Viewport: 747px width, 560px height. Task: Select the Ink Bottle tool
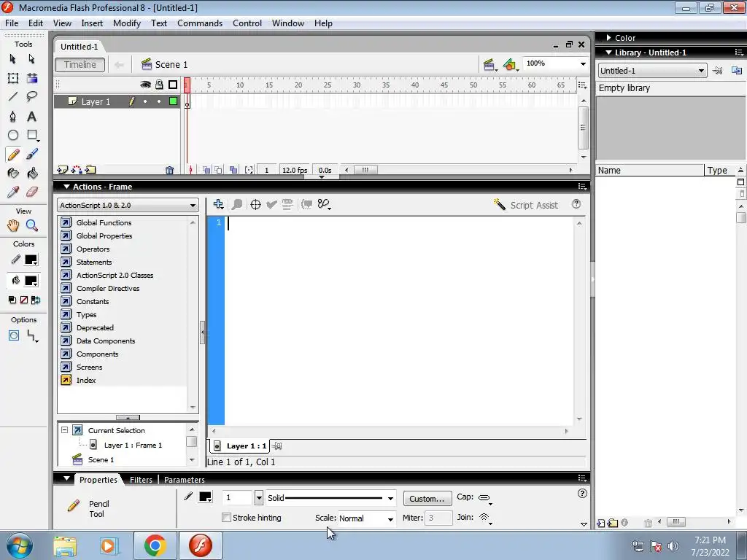[13, 174]
